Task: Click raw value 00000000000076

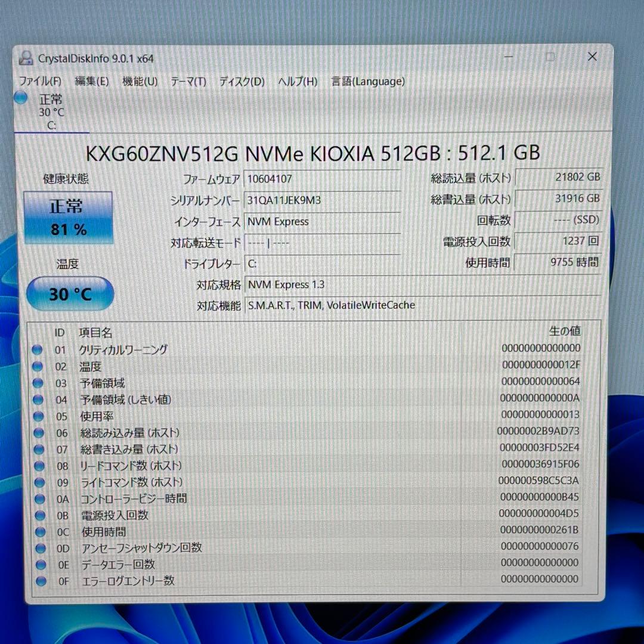Action: 540,546
